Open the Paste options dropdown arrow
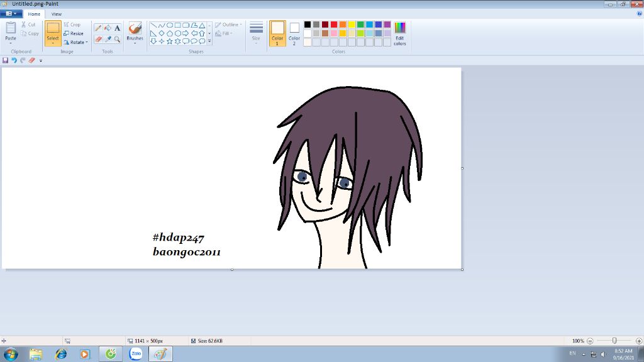Screen dimensions: 644x362 click(11, 43)
